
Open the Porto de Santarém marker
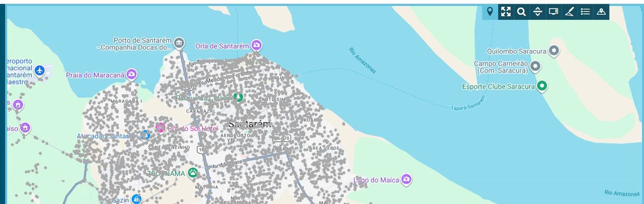coord(179,44)
